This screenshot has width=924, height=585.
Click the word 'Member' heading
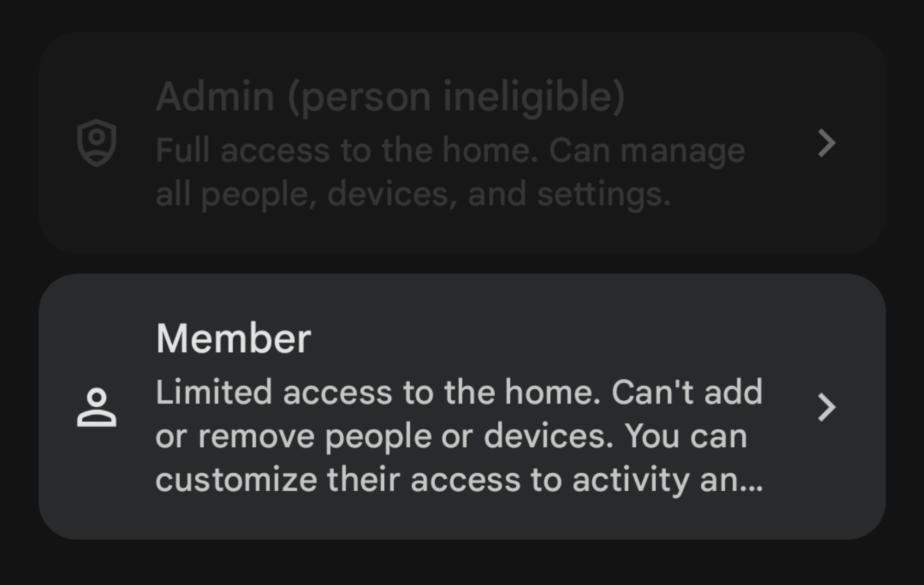(233, 338)
